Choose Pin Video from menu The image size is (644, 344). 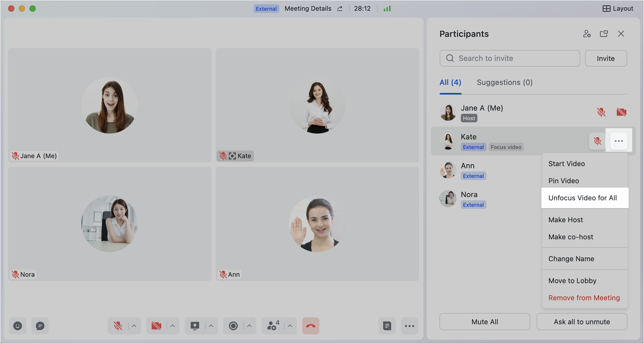[585, 181]
